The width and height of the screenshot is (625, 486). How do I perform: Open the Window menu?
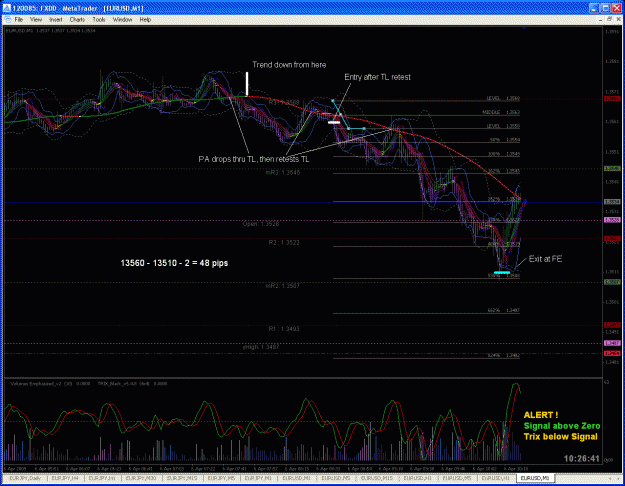(x=122, y=20)
